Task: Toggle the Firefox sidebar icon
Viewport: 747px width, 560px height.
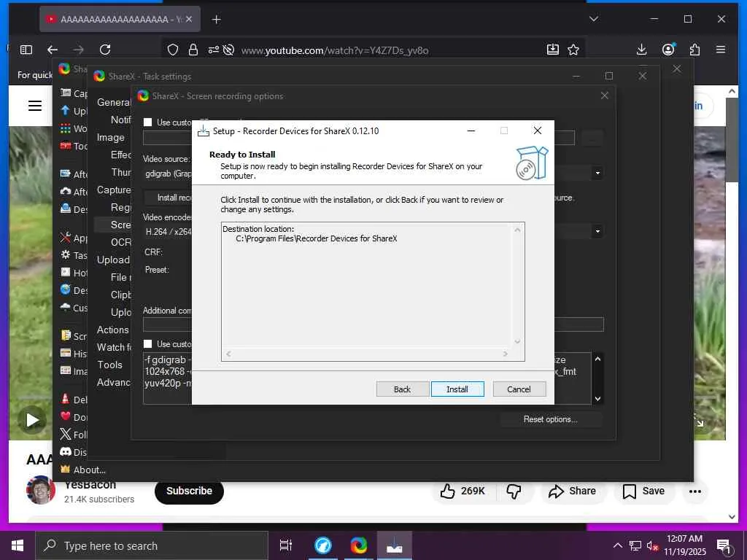Action: (x=26, y=50)
